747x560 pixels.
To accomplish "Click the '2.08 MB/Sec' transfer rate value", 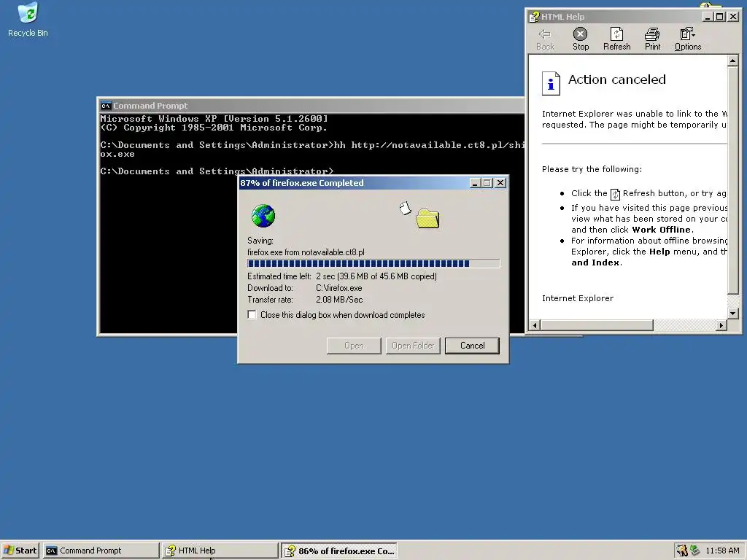I will click(x=339, y=300).
